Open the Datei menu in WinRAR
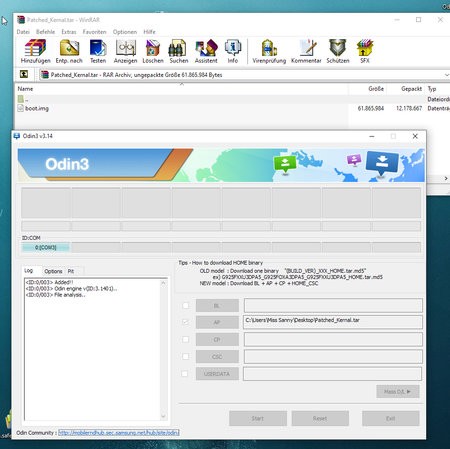450x449 pixels. point(23,32)
